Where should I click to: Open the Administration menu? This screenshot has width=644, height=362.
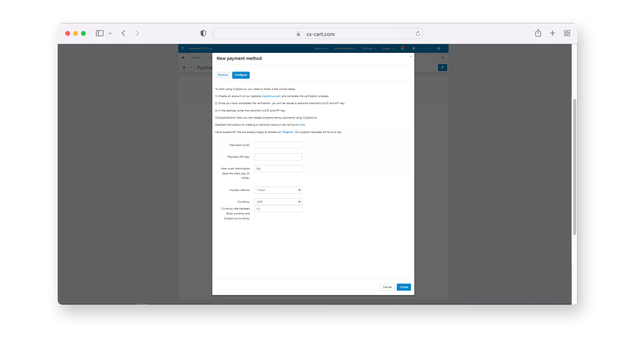click(x=345, y=48)
